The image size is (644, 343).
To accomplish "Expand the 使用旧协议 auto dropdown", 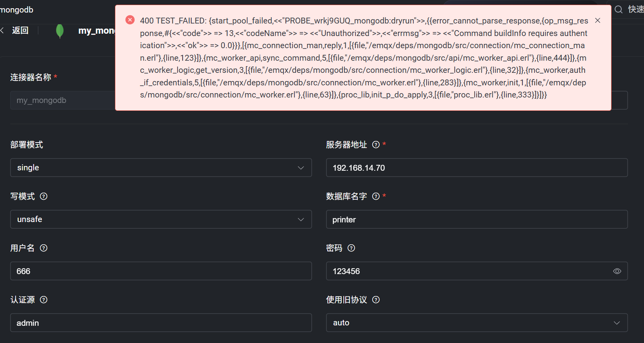I will click(x=477, y=323).
